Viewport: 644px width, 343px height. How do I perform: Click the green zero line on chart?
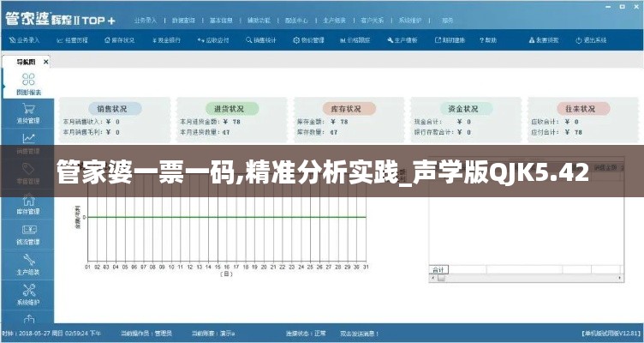tap(227, 217)
